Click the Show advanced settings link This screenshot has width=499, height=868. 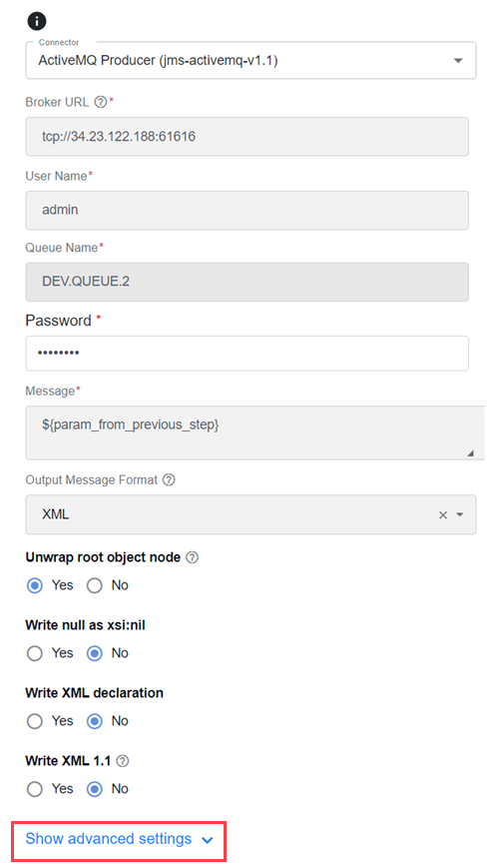(109, 839)
